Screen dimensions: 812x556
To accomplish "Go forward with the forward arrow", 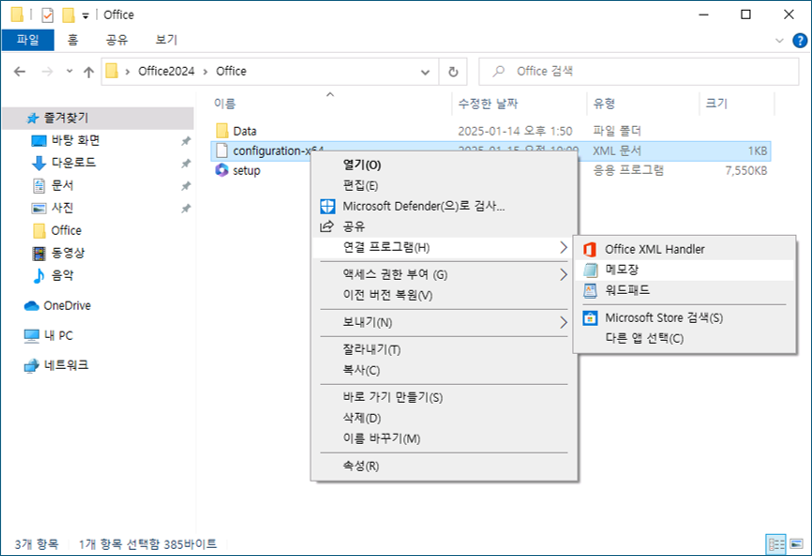I will [x=47, y=71].
